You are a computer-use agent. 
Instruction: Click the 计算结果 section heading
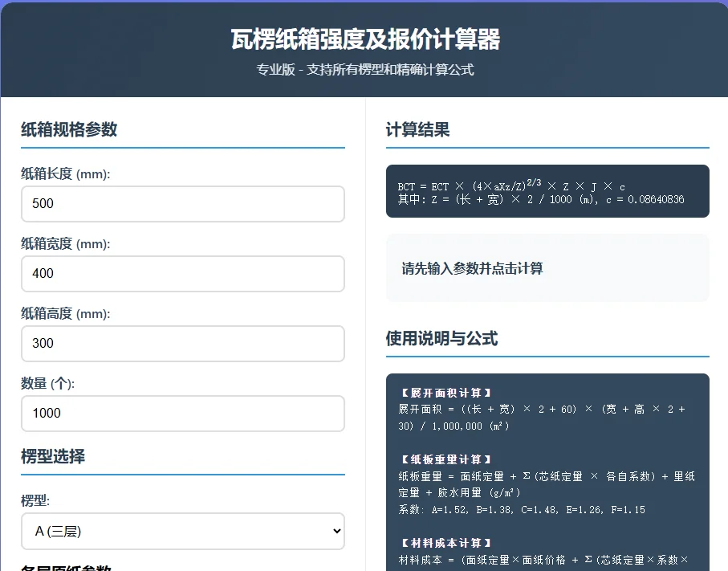click(x=418, y=129)
